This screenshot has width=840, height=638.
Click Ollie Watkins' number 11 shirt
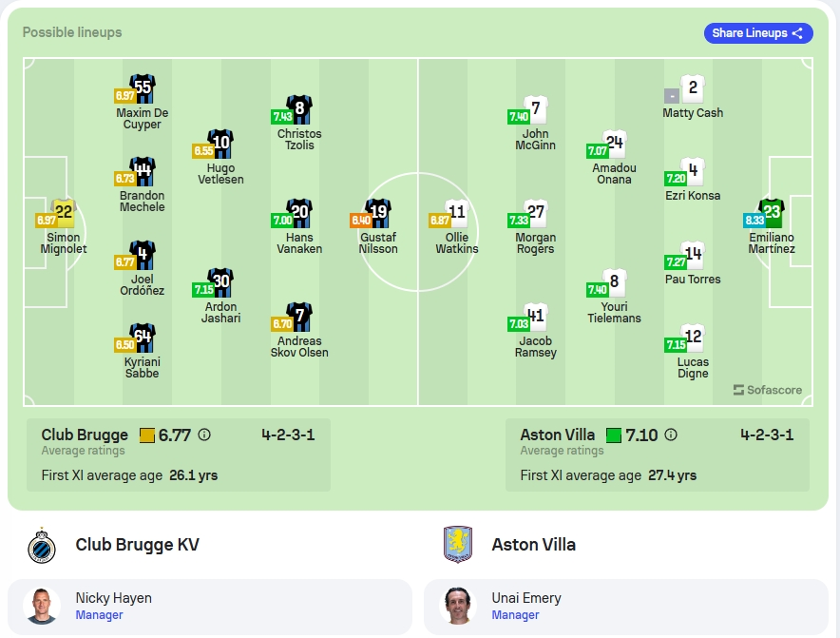pos(457,212)
